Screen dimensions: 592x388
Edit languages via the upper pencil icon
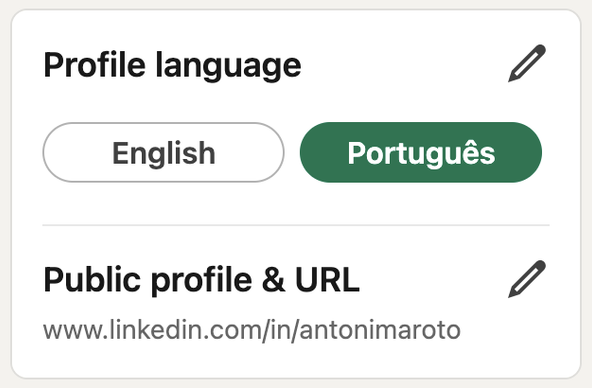click(527, 63)
